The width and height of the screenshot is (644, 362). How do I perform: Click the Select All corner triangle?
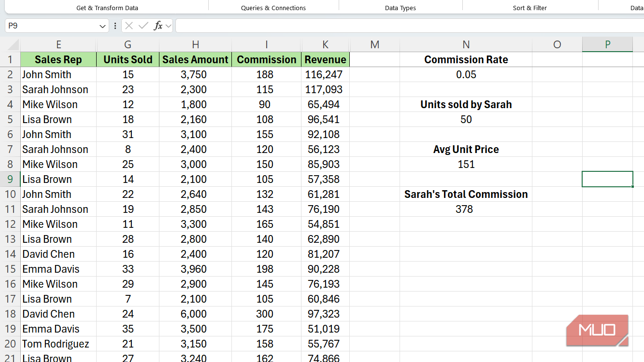(x=14, y=45)
